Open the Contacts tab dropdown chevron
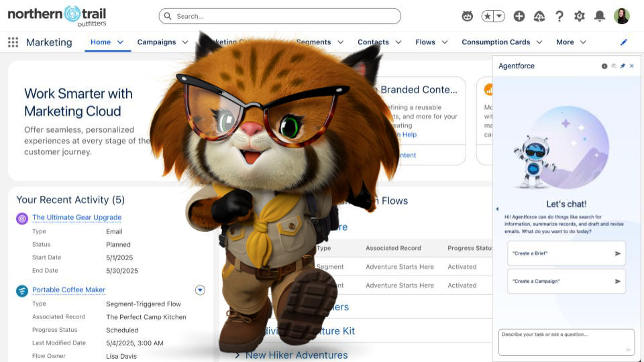The width and height of the screenshot is (644, 362). click(x=398, y=42)
